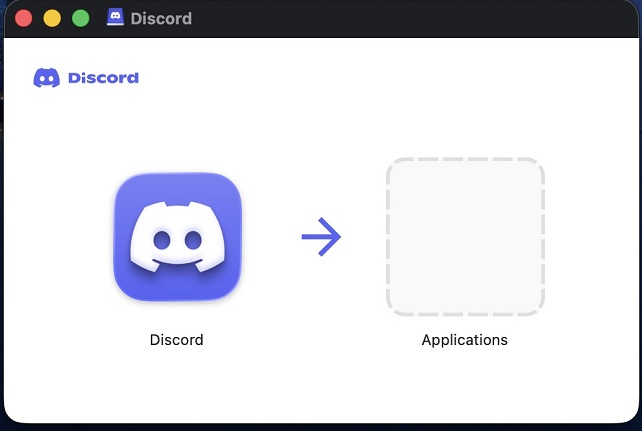Click the dashed Applications folder drop zone

465,237
